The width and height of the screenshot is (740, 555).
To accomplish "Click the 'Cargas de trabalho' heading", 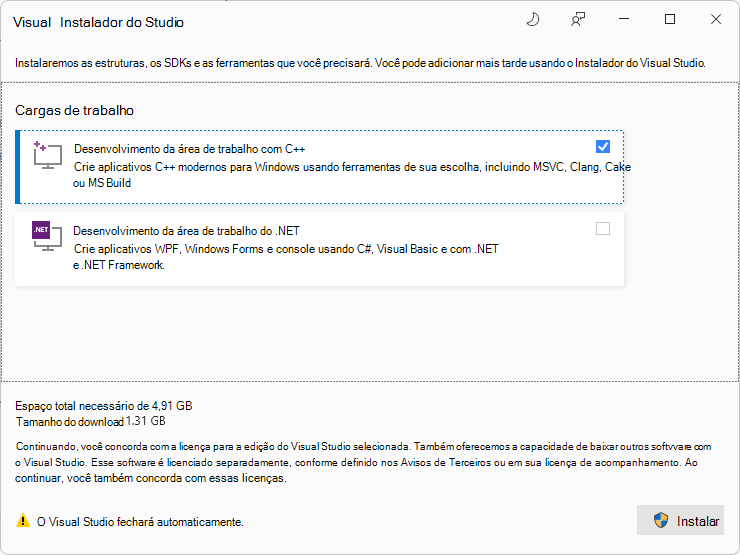I will pos(75,110).
